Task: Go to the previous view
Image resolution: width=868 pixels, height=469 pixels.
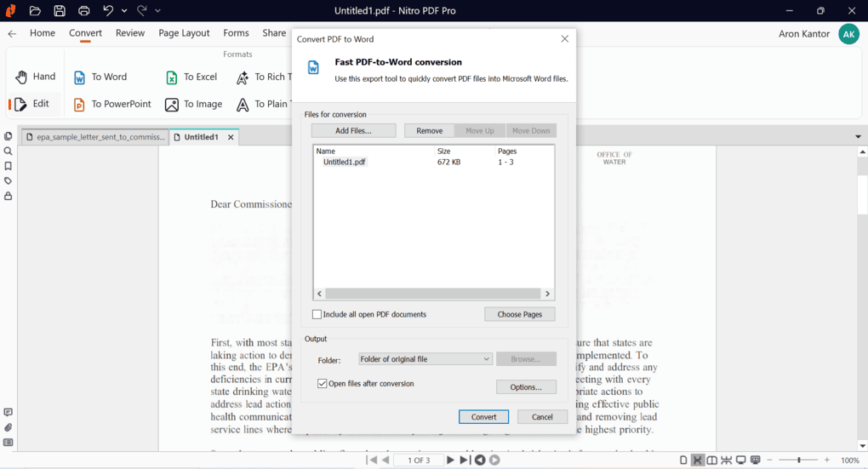Action: [x=480, y=460]
